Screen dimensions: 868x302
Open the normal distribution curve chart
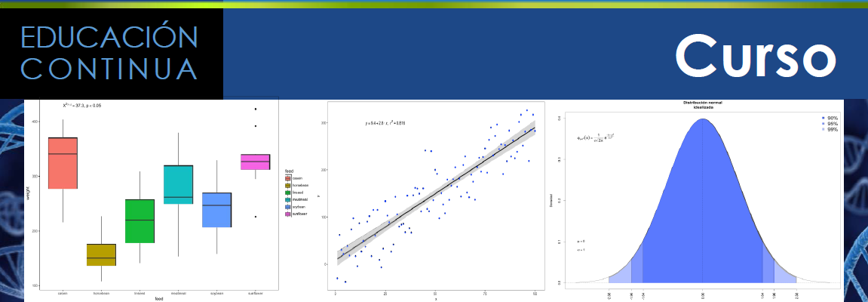(696, 201)
